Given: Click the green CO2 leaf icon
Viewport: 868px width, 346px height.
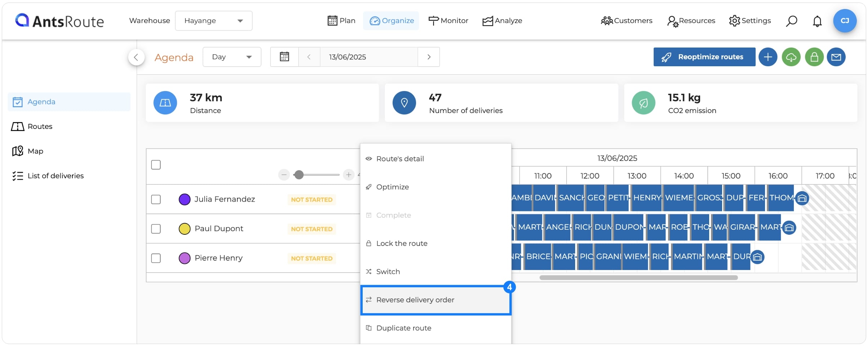Looking at the screenshot, I should pos(643,103).
